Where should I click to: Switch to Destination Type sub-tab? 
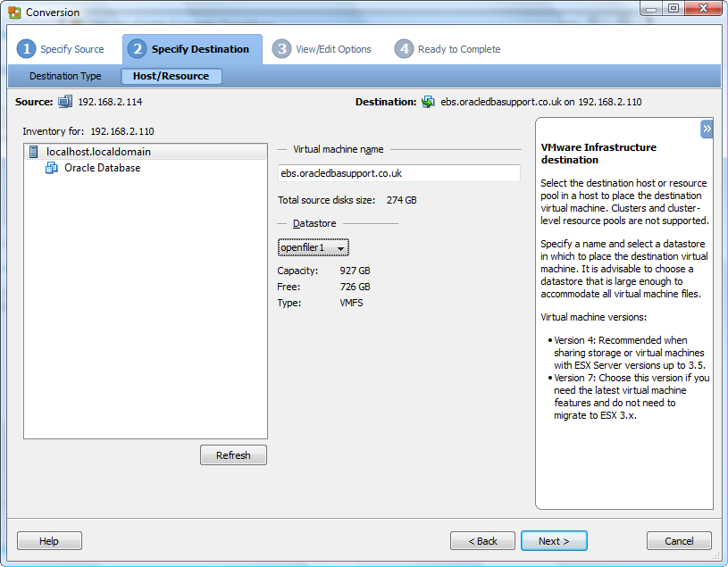click(x=65, y=76)
